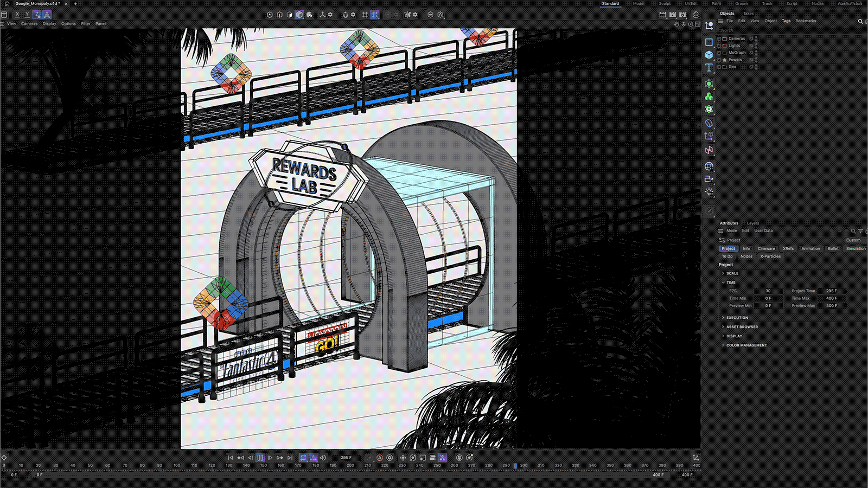The image size is (868, 488).
Task: Click the Rectangle spline tool icon
Action: pos(709,42)
